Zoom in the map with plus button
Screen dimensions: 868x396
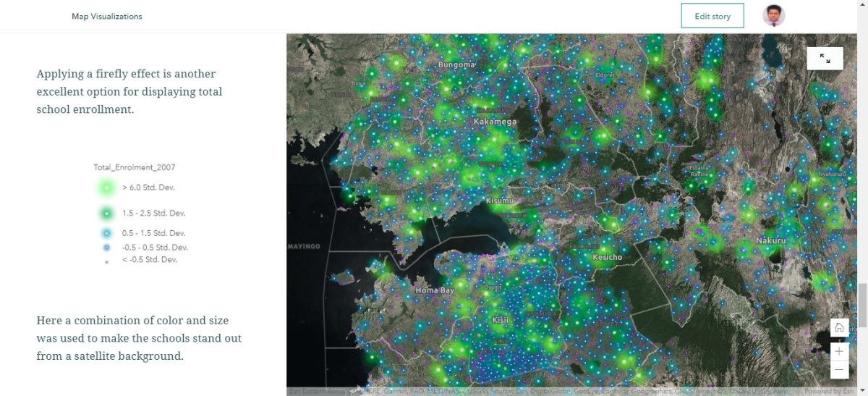coord(839,352)
